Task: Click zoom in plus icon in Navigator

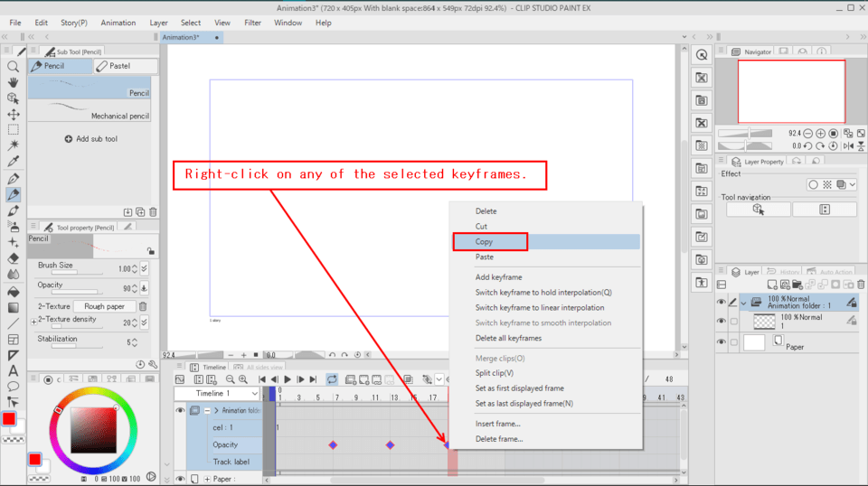Action: point(820,134)
